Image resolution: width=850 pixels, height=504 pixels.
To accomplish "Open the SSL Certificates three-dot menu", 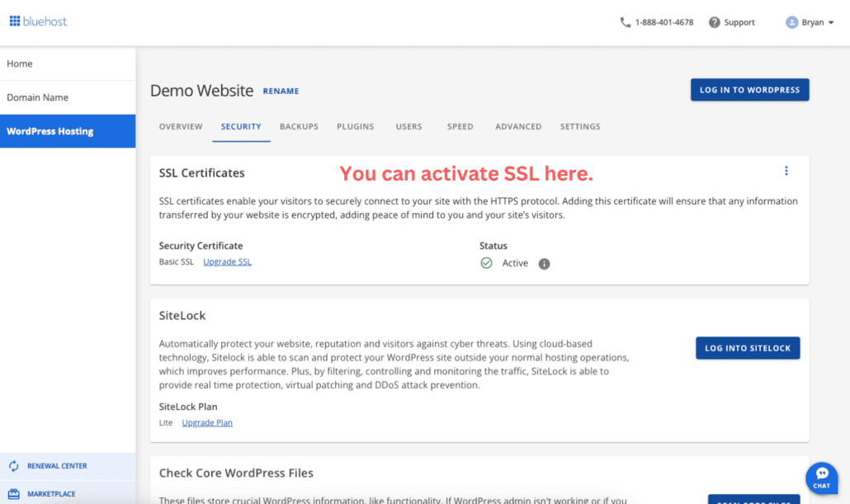I will tap(786, 170).
